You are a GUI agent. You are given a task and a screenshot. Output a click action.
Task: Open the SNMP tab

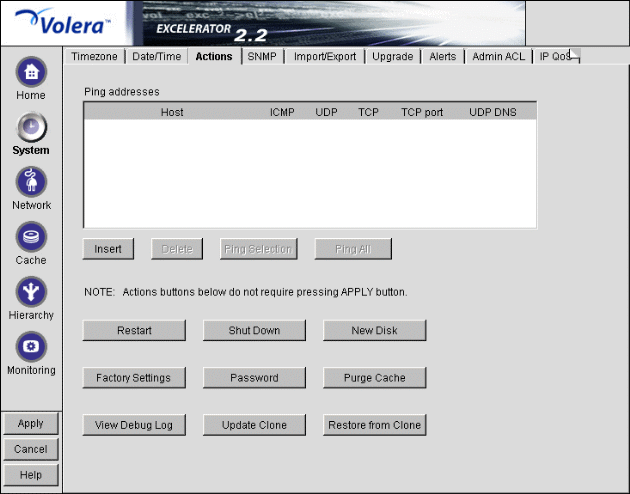262,57
